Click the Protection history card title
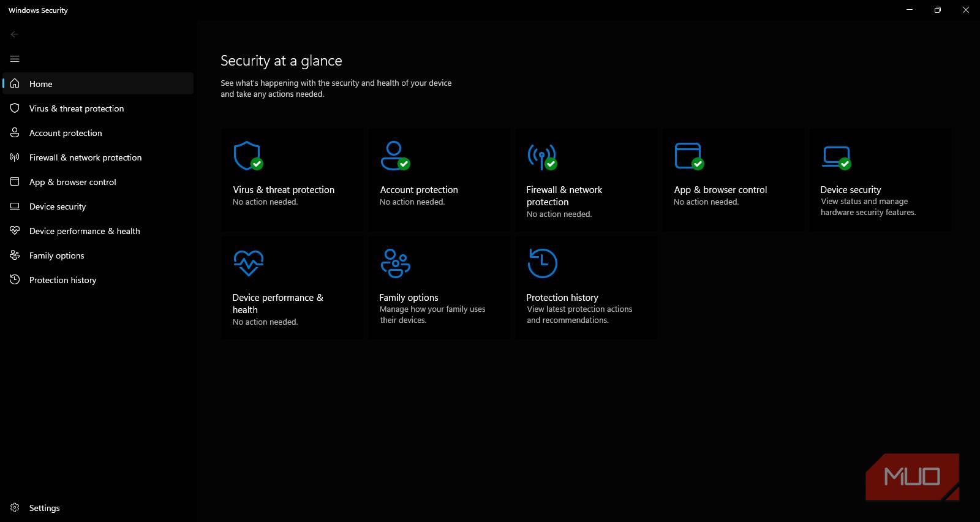 (x=562, y=298)
